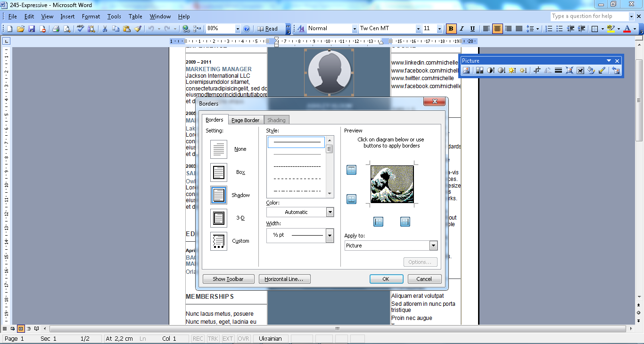The height and width of the screenshot is (344, 644).
Task: Toggle top border button in Preview
Action: coord(351,170)
